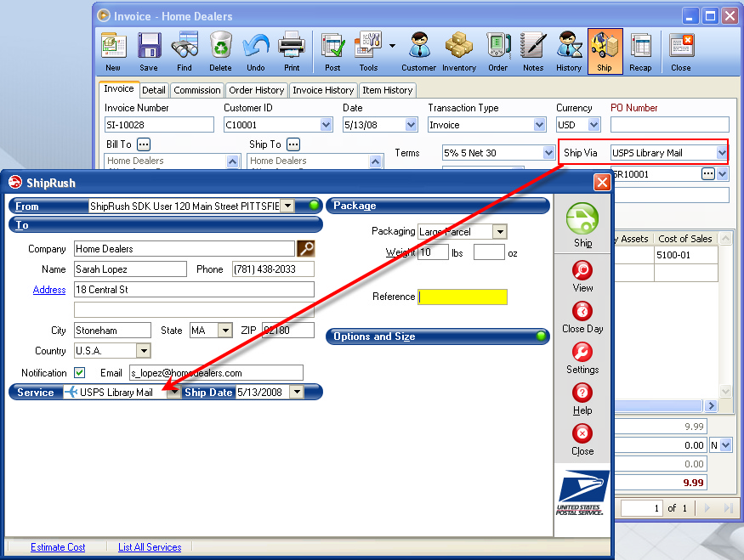744x560 pixels.
Task: Click the Company field showing Home Dealers
Action: click(x=185, y=248)
